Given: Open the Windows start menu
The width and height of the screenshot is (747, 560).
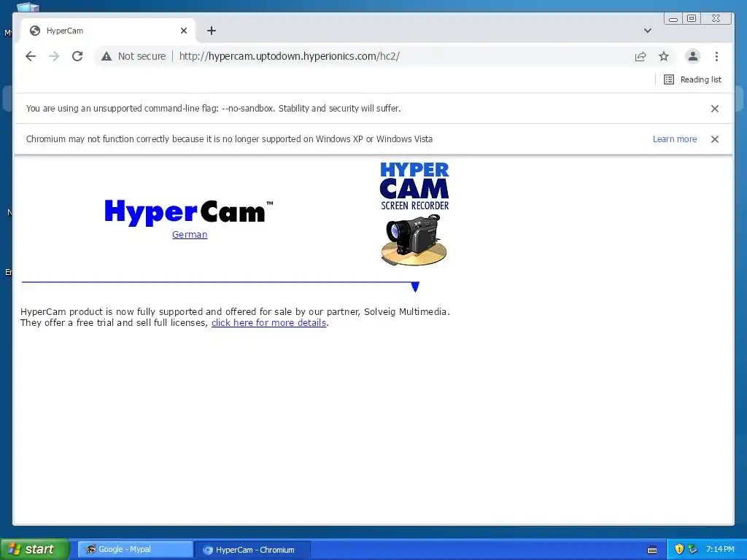Looking at the screenshot, I should pos(35,549).
